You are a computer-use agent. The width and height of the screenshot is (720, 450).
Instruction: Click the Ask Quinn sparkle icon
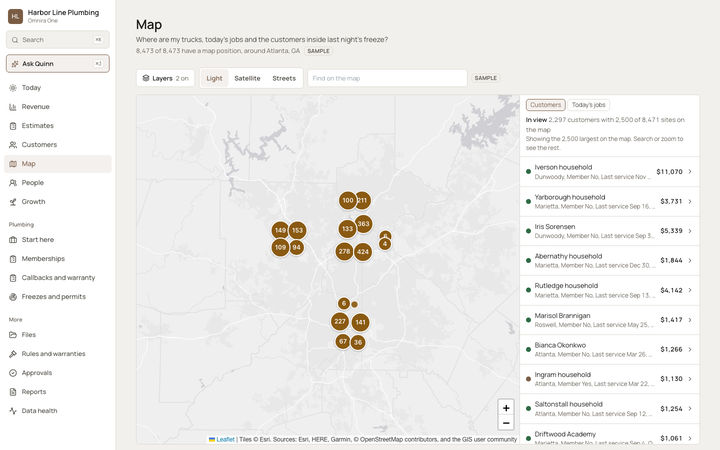point(15,64)
